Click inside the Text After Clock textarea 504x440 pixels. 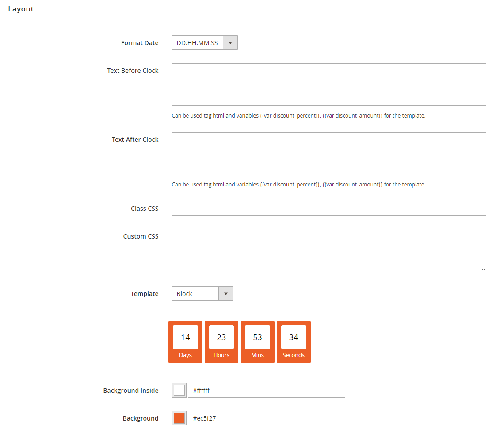pyautogui.click(x=329, y=153)
